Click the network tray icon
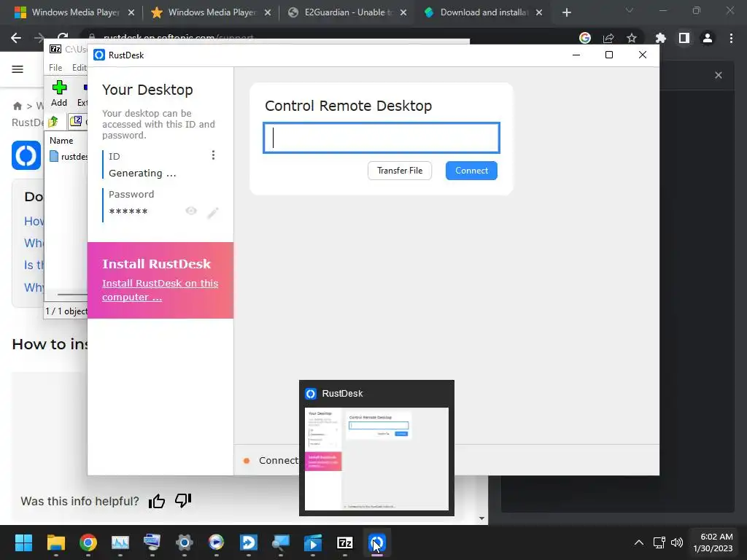The width and height of the screenshot is (747, 560). click(x=659, y=542)
